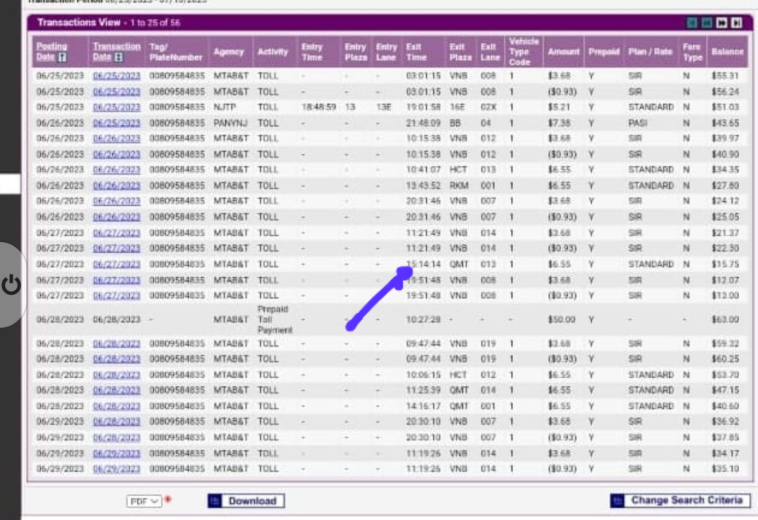Open the PDF format dropdown
This screenshot has width=758, height=520.
[144, 501]
